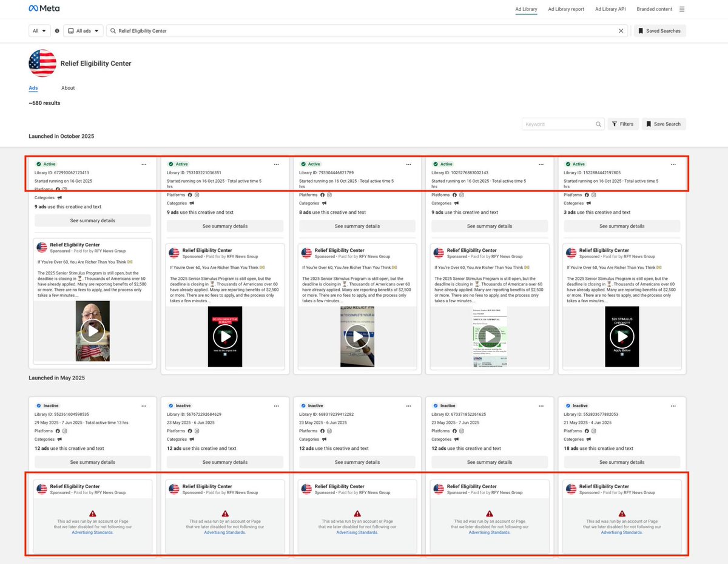See summary details for ad 552361604598535
Viewport: 728px width, 564px height.
click(93, 462)
